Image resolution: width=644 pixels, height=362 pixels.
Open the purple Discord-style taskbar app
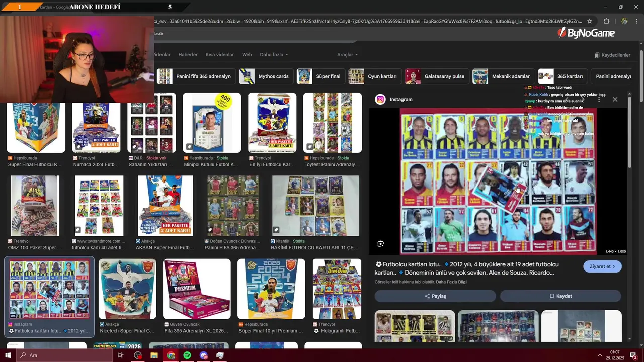point(203,355)
